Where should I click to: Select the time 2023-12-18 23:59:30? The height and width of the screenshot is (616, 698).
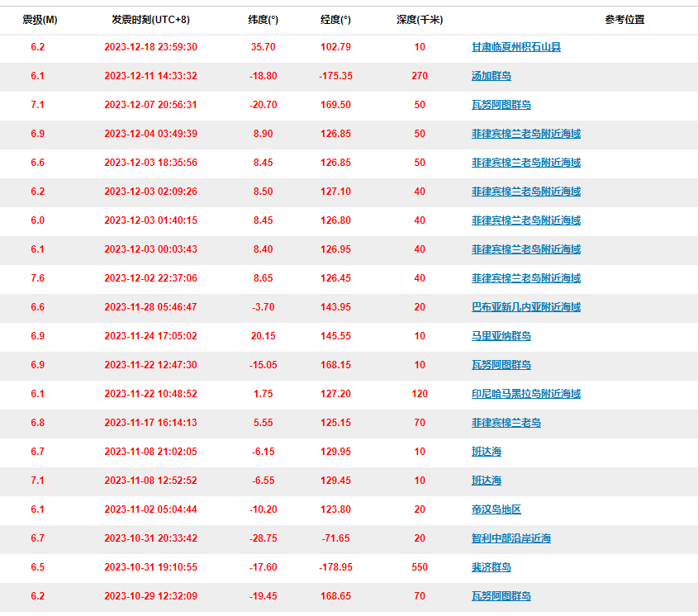[151, 47]
